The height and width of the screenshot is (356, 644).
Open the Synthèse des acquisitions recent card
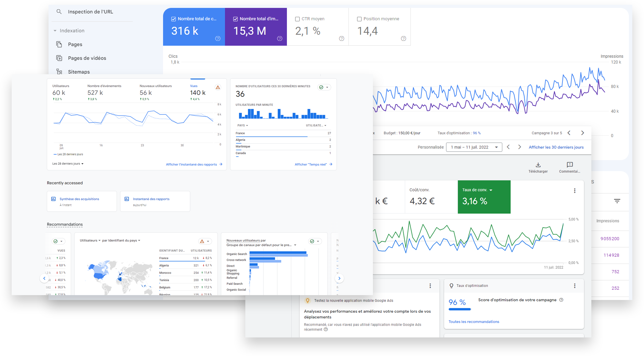click(x=82, y=201)
